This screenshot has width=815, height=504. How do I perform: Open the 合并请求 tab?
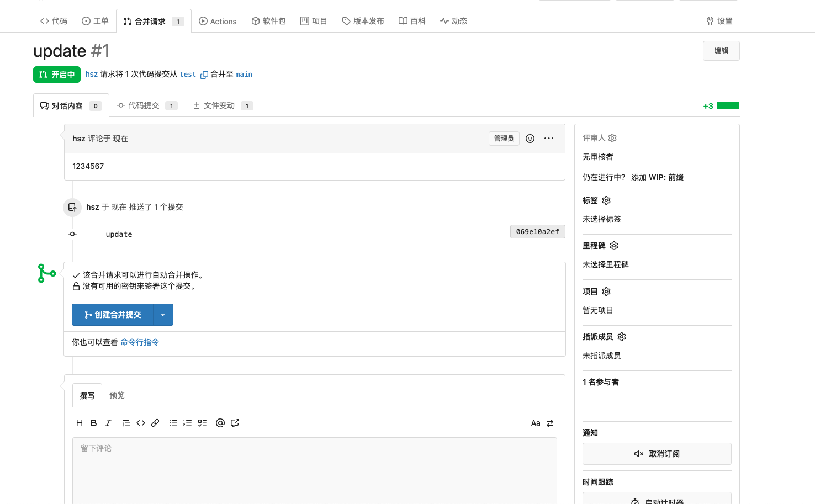(154, 21)
